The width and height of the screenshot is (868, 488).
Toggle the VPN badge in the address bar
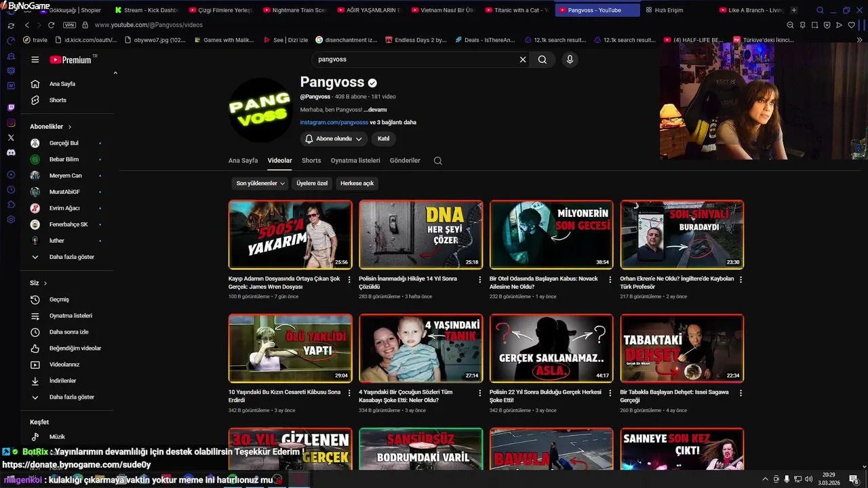tap(69, 25)
